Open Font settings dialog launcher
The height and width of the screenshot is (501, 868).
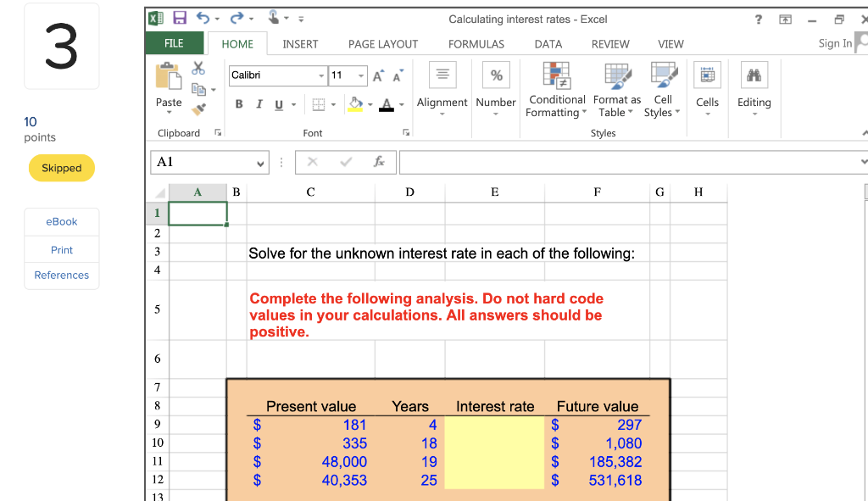(406, 132)
